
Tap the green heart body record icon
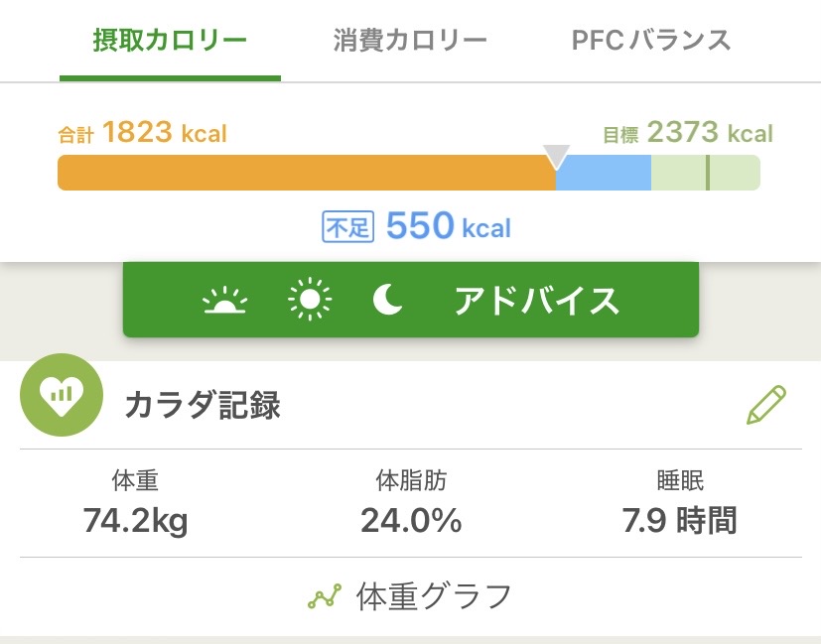click(x=62, y=396)
